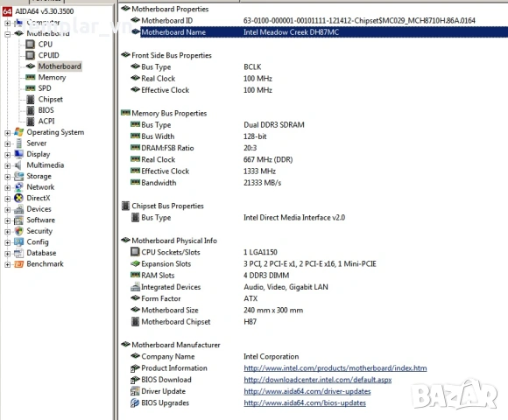The image size is (508, 420).
Task: Click the Expansion Slots card icon
Action: 135,263
